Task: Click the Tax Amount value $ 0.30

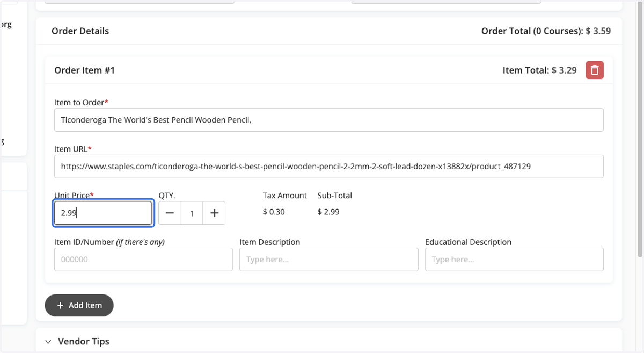Action: coord(274,212)
